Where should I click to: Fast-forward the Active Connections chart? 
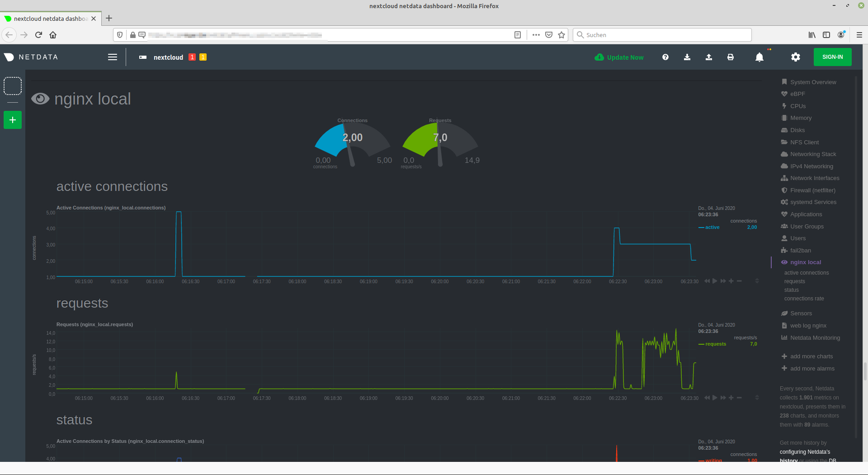tap(723, 281)
